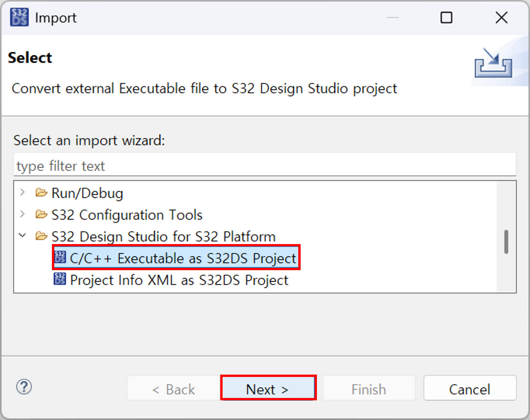Screen dimensions: 530x420
Task: Click the S32 Design Studio for S32 Platform folder icon
Action: [41, 236]
